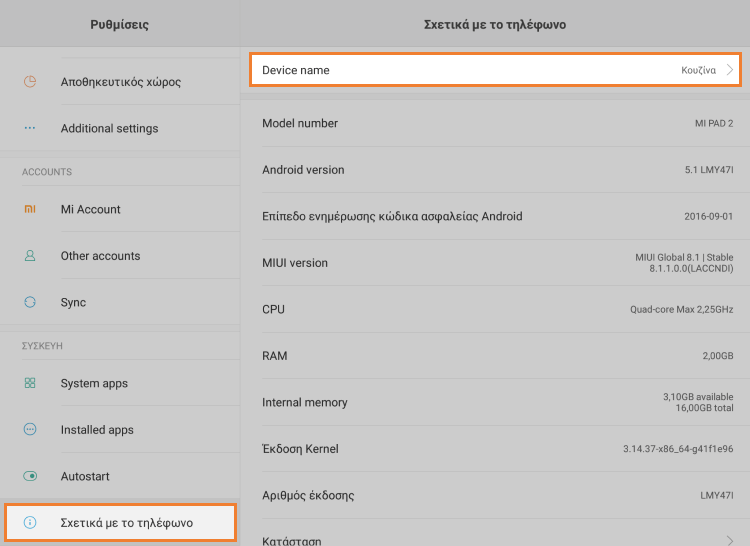Image resolution: width=750 pixels, height=546 pixels.
Task: Tap the Internal memory row
Action: 497,402
